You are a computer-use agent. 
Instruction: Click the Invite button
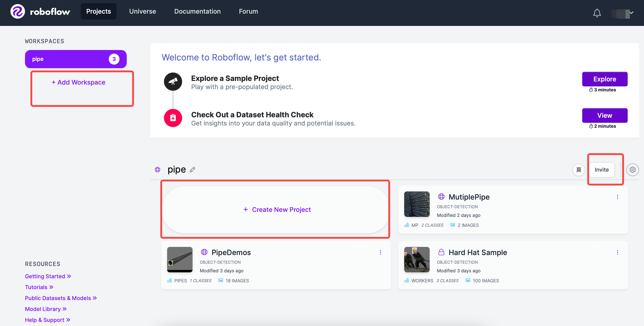tap(601, 170)
